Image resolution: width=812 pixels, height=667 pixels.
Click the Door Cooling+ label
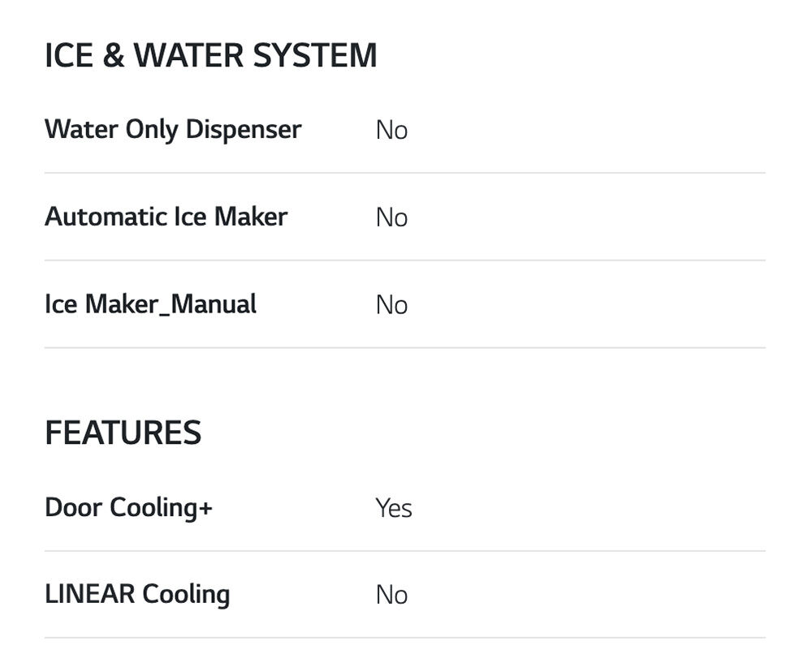tap(128, 508)
